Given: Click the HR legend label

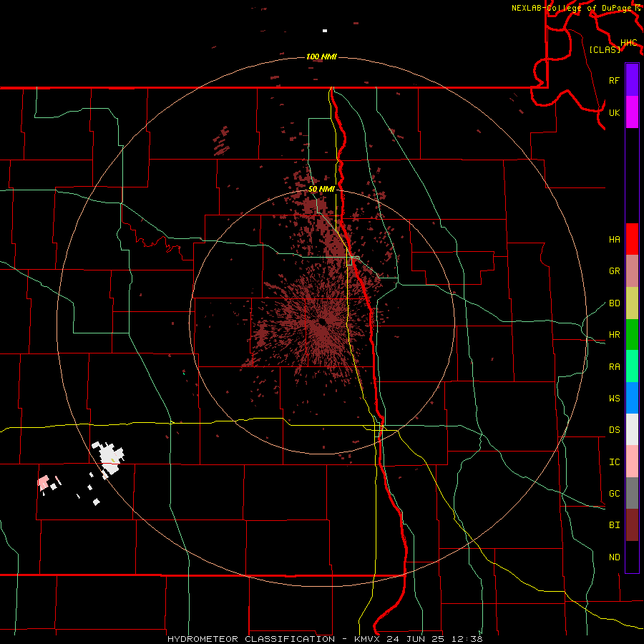Looking at the screenshot, I should [x=614, y=335].
